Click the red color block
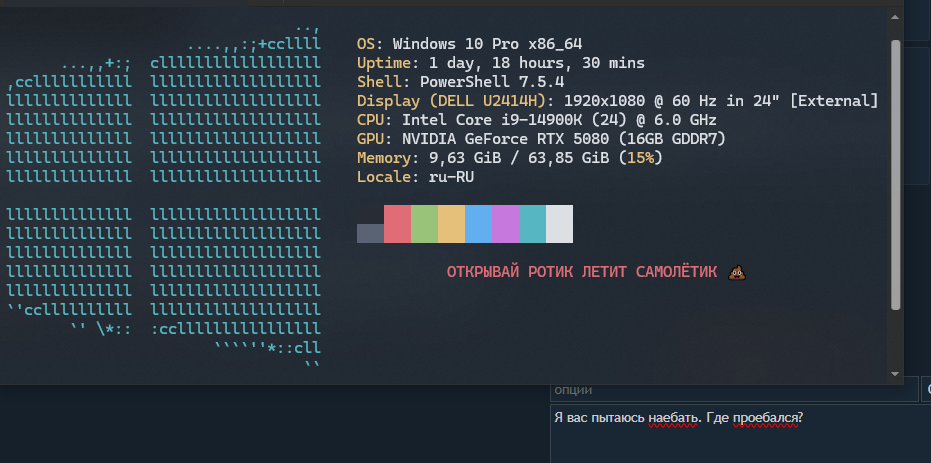The image size is (931, 463). click(397, 224)
